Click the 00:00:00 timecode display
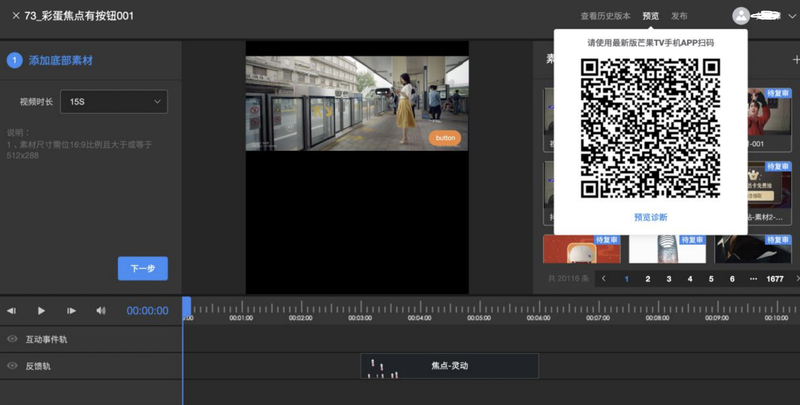This screenshot has height=405, width=800. click(x=147, y=311)
